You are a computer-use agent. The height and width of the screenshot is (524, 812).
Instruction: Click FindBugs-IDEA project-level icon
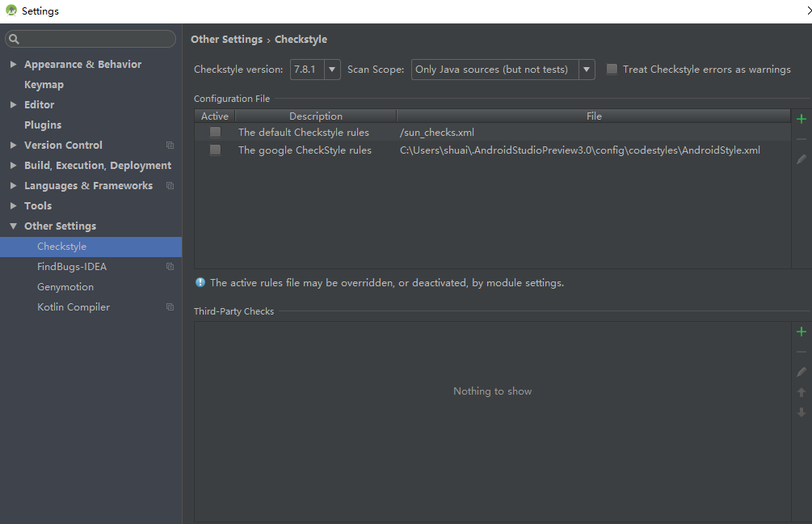point(170,266)
